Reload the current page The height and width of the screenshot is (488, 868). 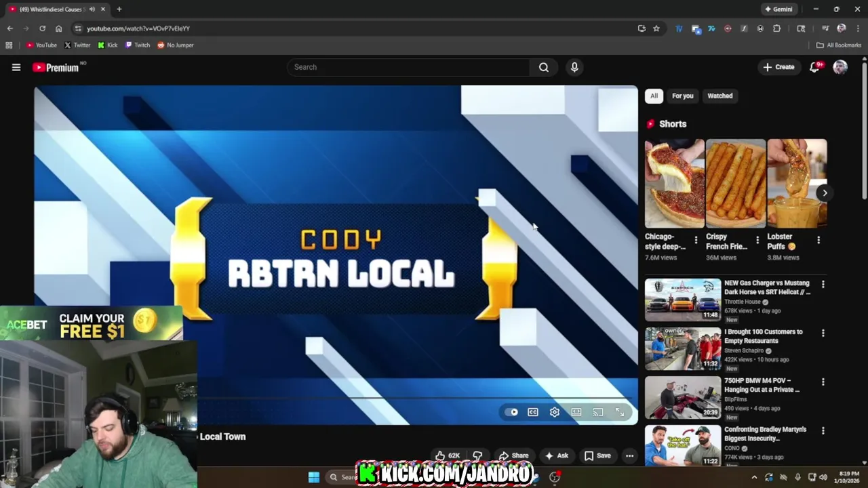tap(42, 28)
